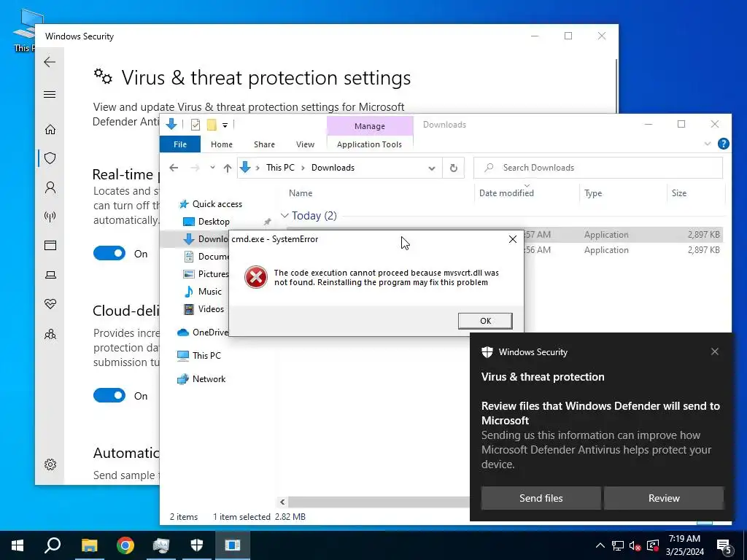The width and height of the screenshot is (747, 560).
Task: Open Device security laptop icon
Action: 50,275
